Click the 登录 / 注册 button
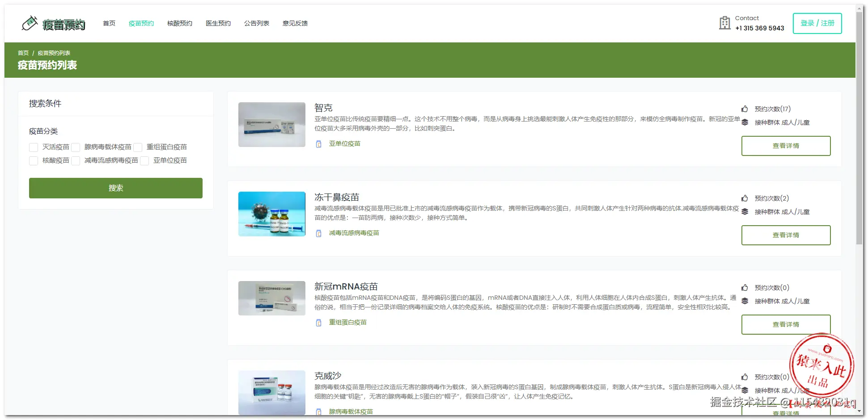Image resolution: width=868 pixels, height=420 pixels. pos(817,23)
